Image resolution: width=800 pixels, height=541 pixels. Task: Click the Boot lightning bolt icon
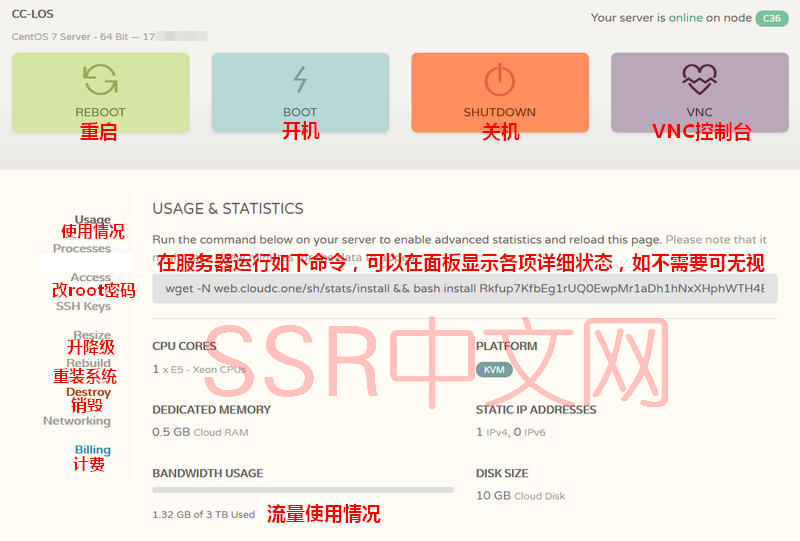[x=300, y=79]
